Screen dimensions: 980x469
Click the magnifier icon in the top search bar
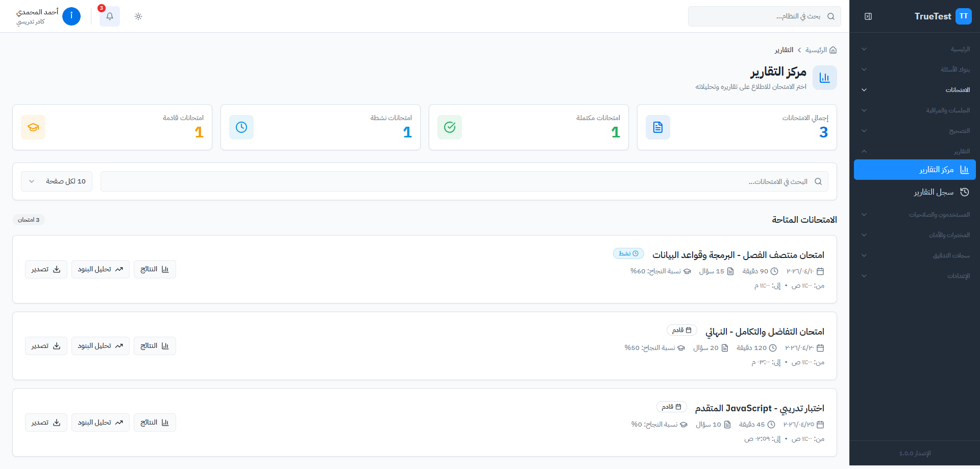tap(831, 16)
